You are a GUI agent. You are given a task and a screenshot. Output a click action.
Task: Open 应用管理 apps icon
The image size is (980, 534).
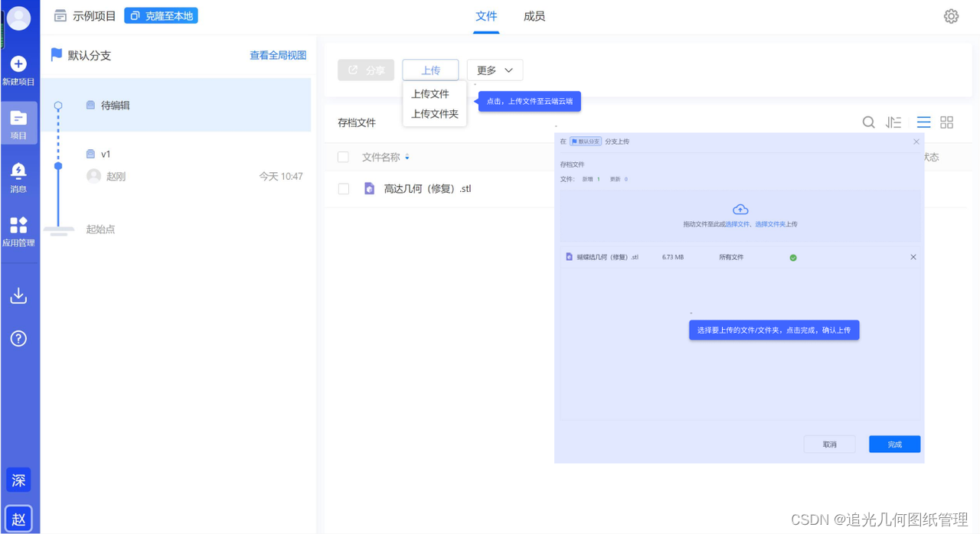18,225
